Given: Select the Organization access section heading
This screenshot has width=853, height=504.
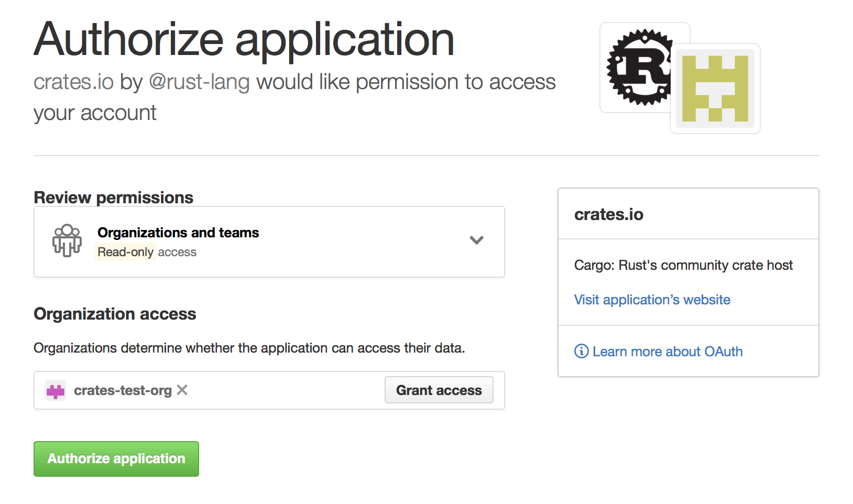Looking at the screenshot, I should click(115, 314).
